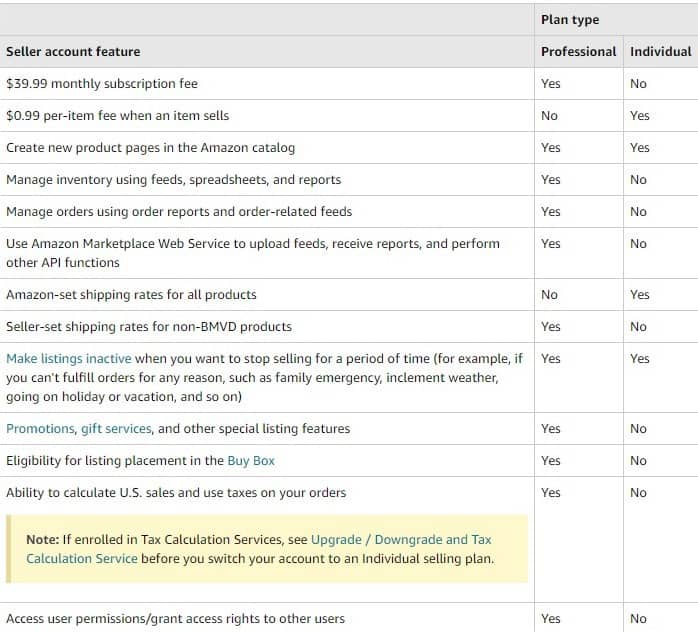This screenshot has height=632, width=698.
Task: Click Individual 'No' for access user permissions row
Action: [x=638, y=619]
